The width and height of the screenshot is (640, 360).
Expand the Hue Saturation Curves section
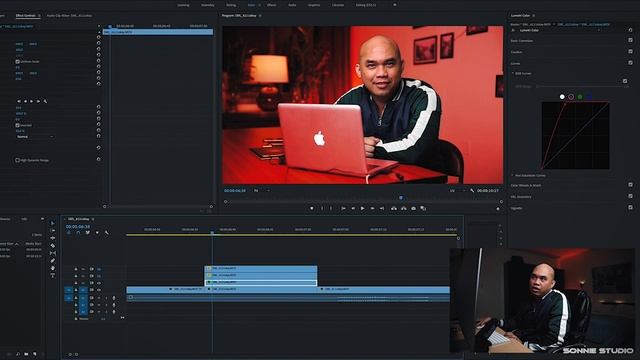[x=513, y=176]
